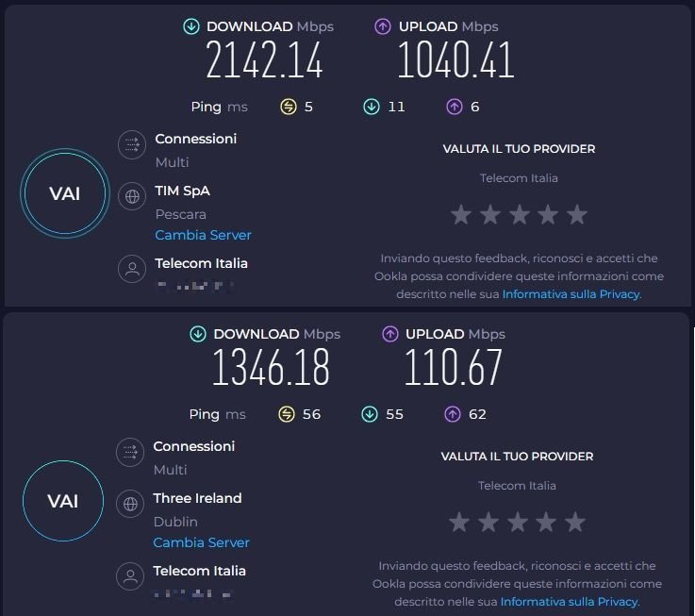
Task: Click Cambia Server link under Dublin
Action: tap(201, 542)
